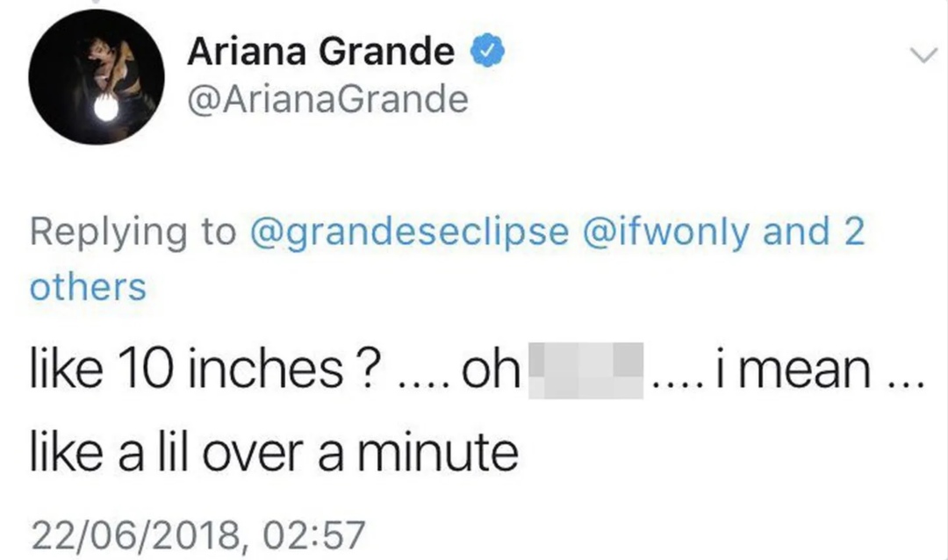Click the word 'oh' in the tweet

point(491,369)
